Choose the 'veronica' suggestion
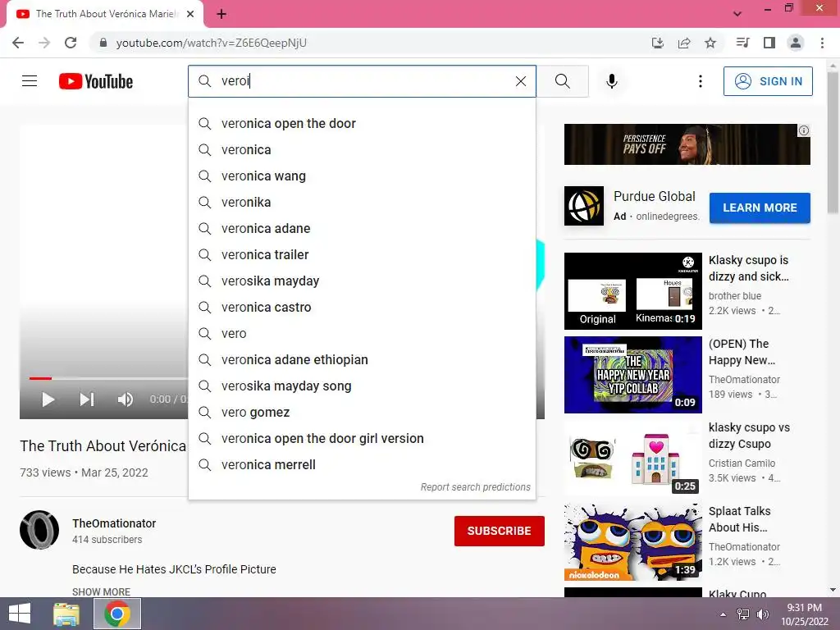The height and width of the screenshot is (630, 840). click(362, 149)
